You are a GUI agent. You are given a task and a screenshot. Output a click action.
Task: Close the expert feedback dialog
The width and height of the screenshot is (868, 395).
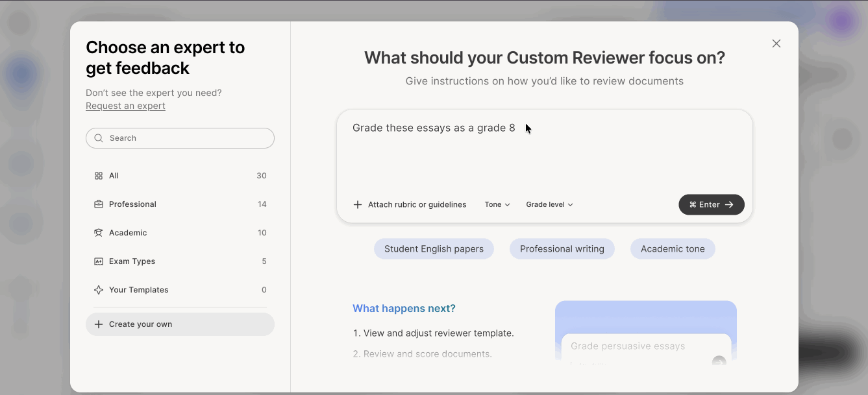tap(776, 43)
